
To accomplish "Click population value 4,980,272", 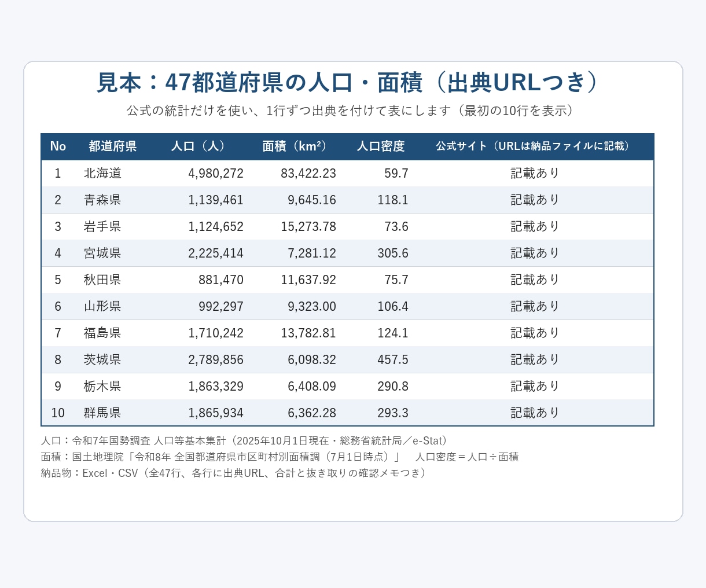I will [x=216, y=174].
